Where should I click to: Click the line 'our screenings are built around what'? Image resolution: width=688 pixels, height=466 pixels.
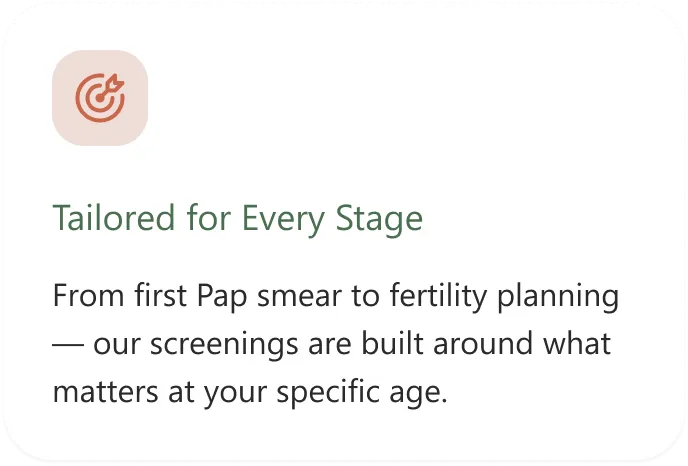click(x=352, y=344)
